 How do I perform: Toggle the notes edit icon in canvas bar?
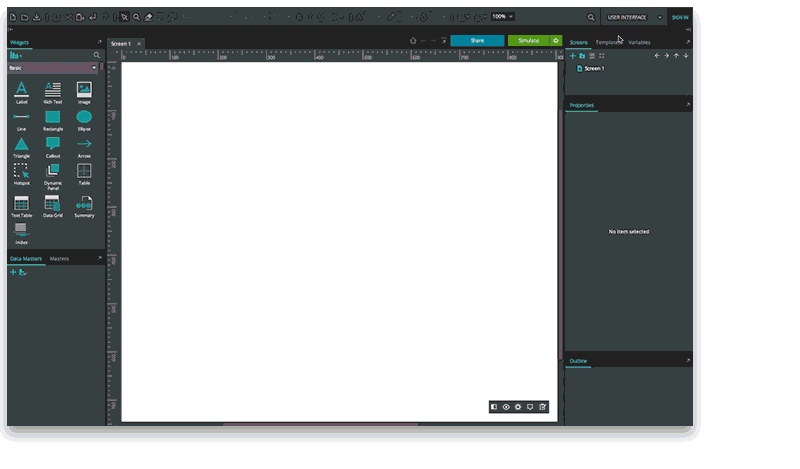542,407
